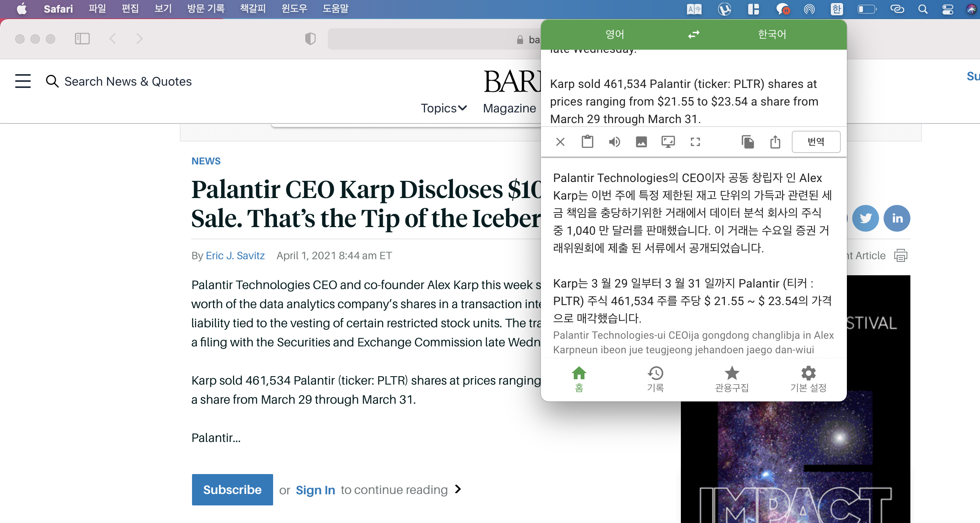The image size is (980, 523).
Task: Open the image translation icon
Action: 641,142
